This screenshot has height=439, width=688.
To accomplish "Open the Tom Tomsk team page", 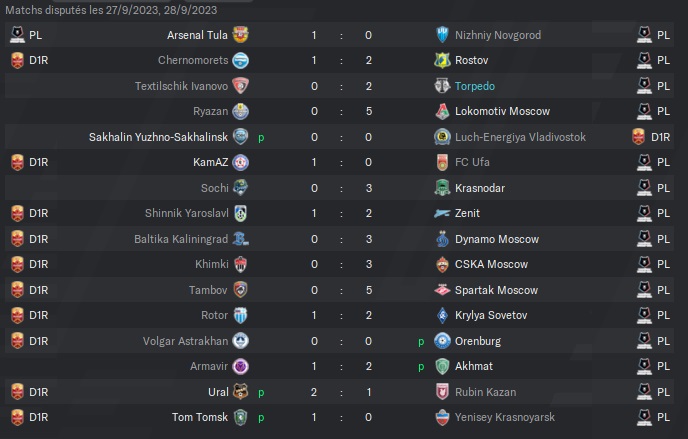I will click(x=200, y=417).
